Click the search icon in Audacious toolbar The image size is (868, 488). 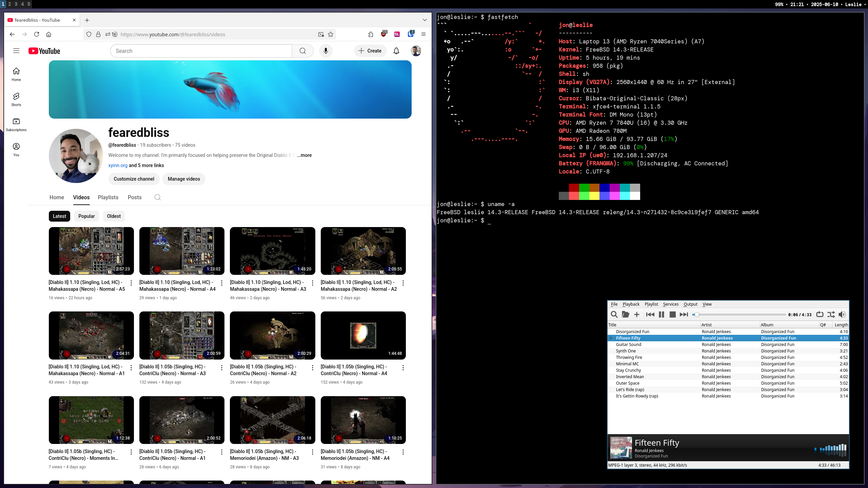point(614,314)
